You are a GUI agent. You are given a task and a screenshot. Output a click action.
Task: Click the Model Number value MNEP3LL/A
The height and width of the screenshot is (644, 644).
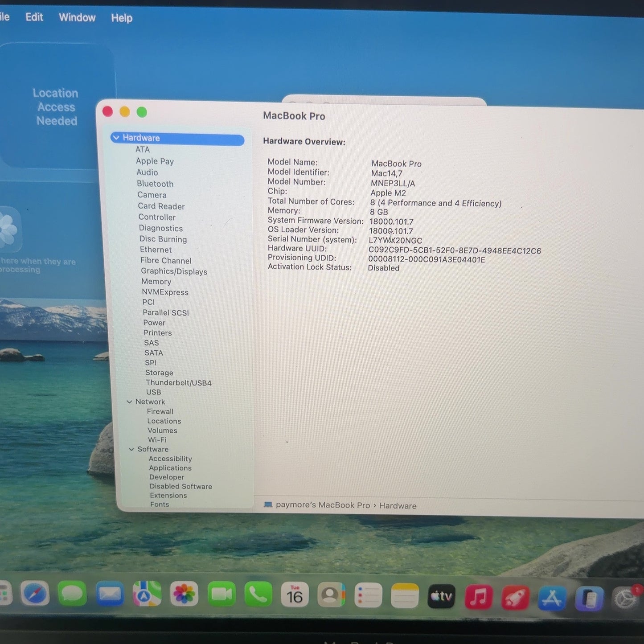(393, 183)
